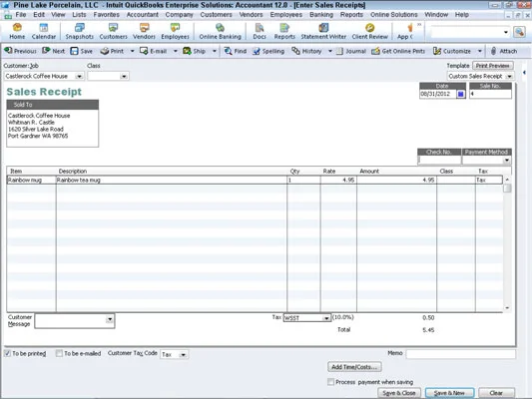Click Get Online Pmts
The width and height of the screenshot is (532, 399).
[x=398, y=51]
